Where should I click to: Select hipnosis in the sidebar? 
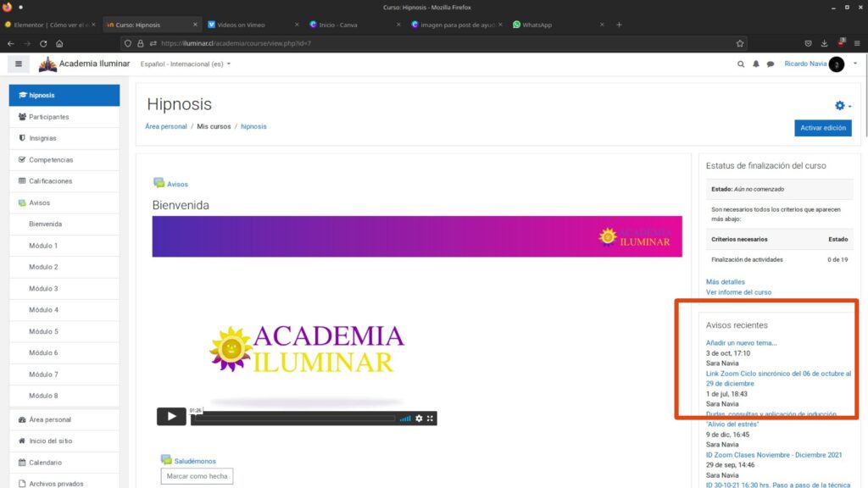(x=64, y=95)
